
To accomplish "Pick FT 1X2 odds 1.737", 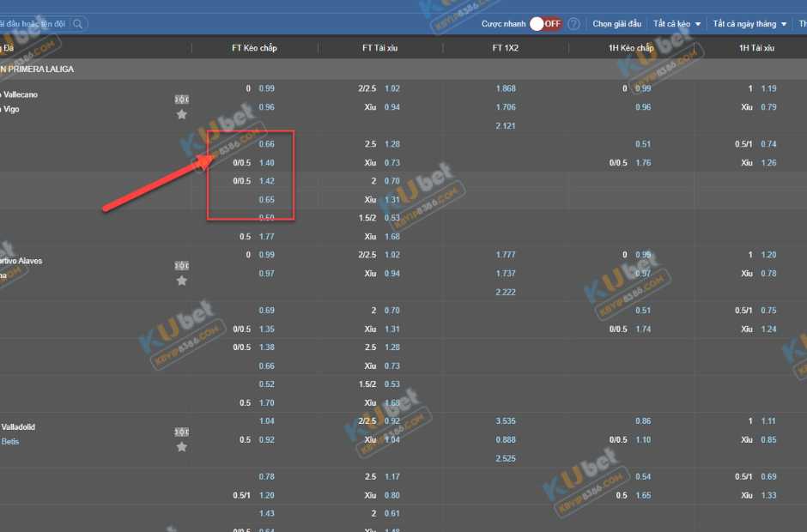I will pyautogui.click(x=506, y=273).
